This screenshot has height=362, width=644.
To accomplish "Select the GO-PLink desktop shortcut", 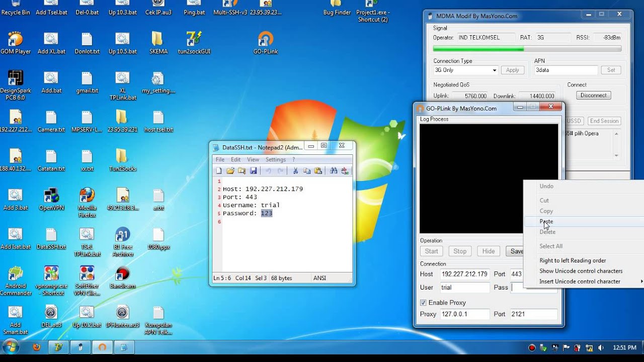I will tap(265, 43).
